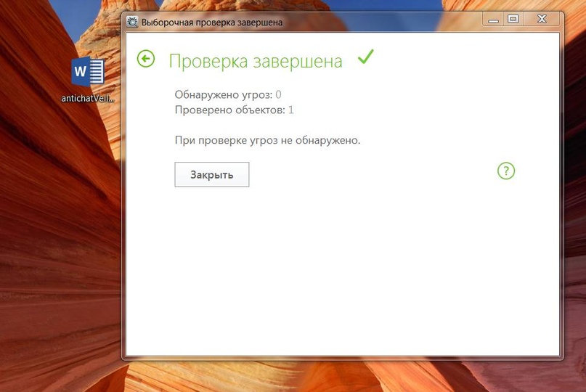
Task: Click the green checkmark next to the heading
Action: pyautogui.click(x=365, y=57)
